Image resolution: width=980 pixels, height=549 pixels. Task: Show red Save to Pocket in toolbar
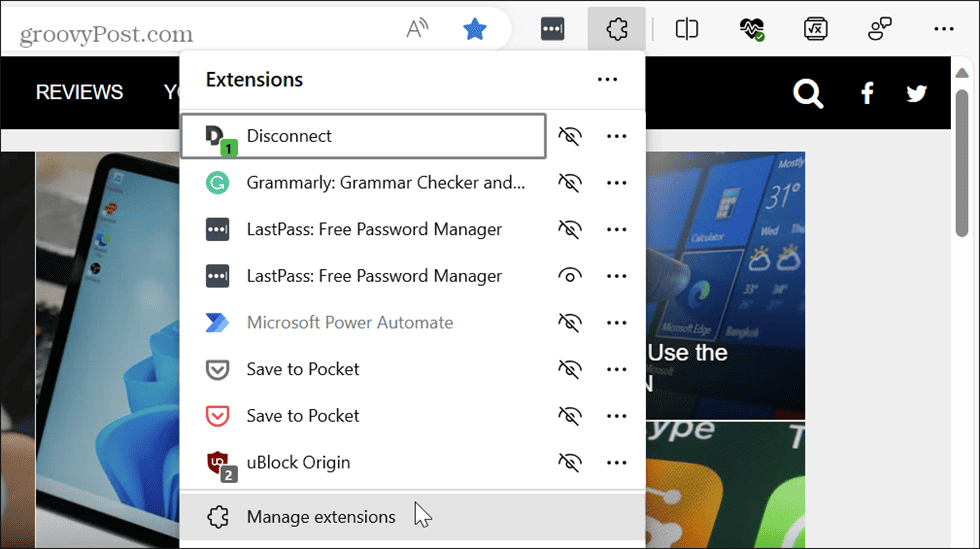[x=569, y=416]
